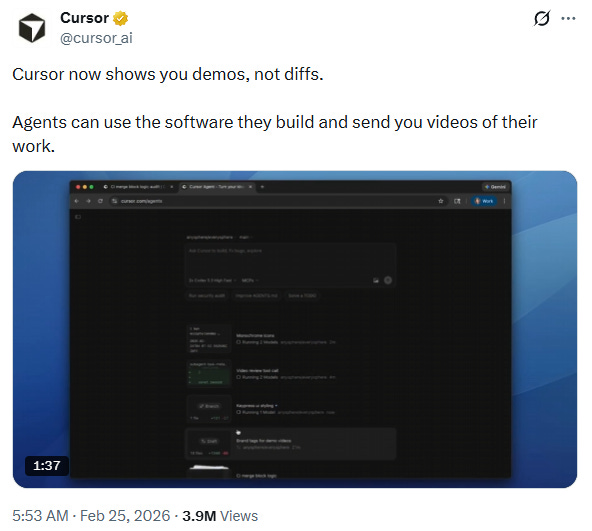Select the Cursor Agent browser tab
The height and width of the screenshot is (531, 592).
217,187
